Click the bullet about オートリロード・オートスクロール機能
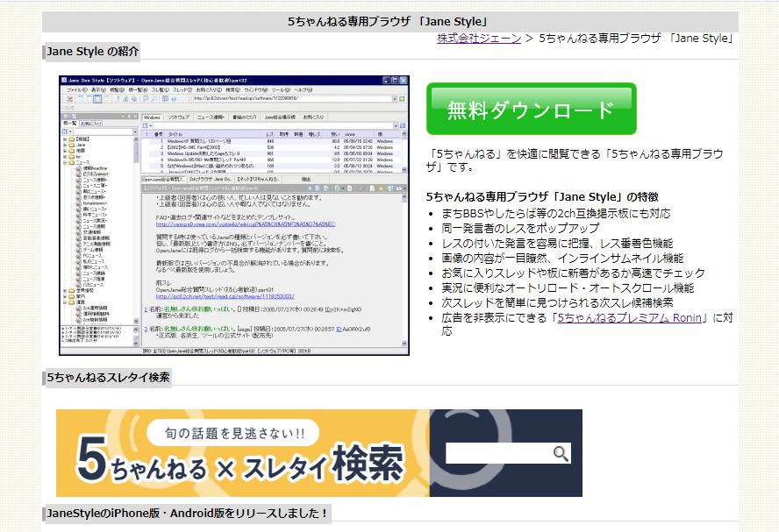The image size is (779, 532). [x=568, y=287]
